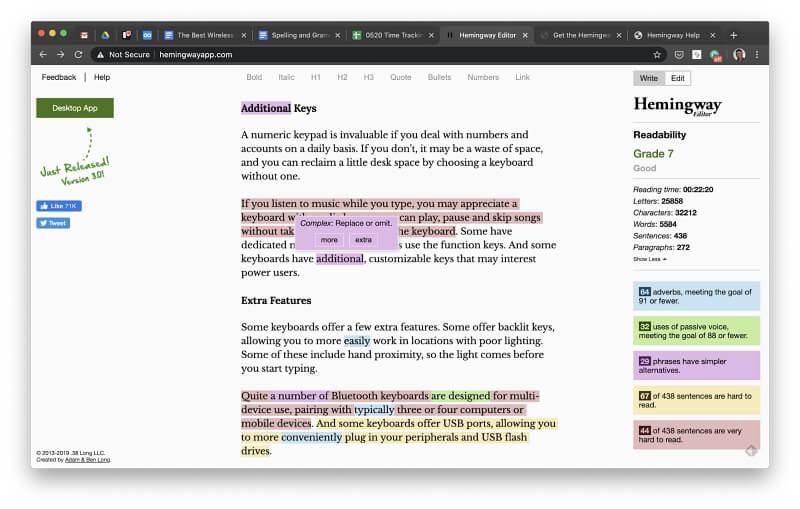800x509 pixels.
Task: Insert a Link from toolbar
Action: point(522,77)
